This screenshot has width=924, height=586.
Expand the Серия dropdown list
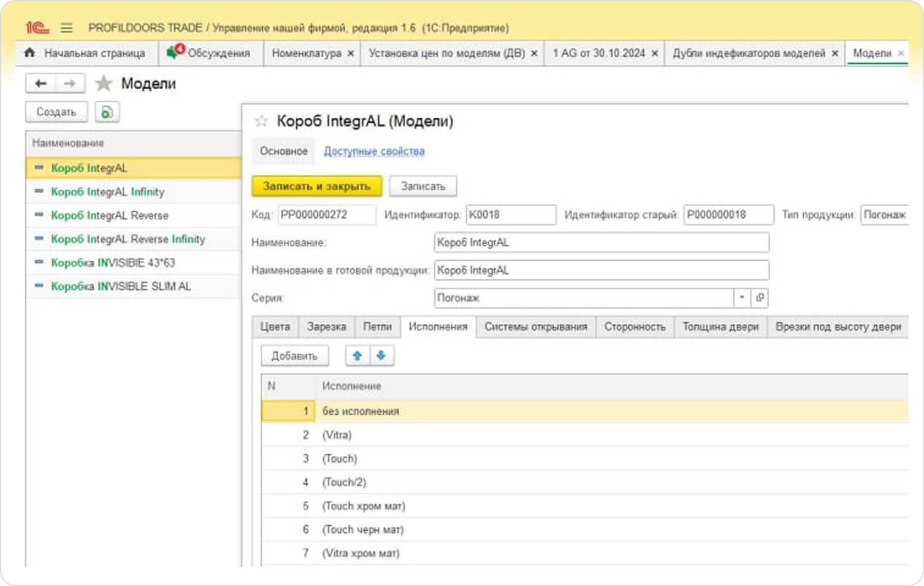[x=742, y=298]
